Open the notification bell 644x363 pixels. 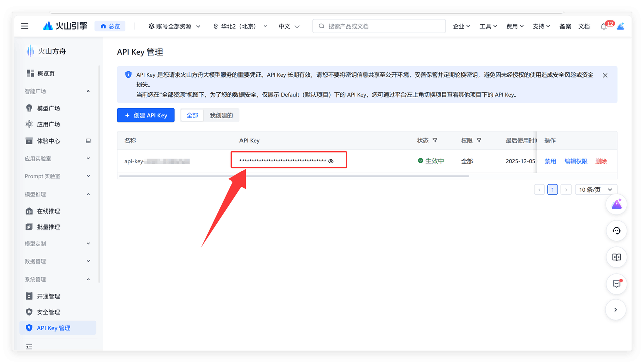pyautogui.click(x=604, y=26)
